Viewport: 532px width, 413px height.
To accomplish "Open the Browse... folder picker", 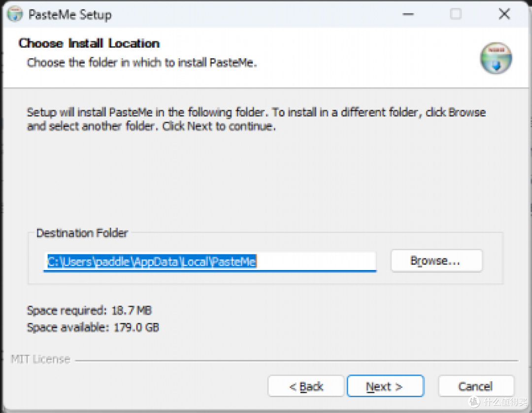I will coord(436,261).
